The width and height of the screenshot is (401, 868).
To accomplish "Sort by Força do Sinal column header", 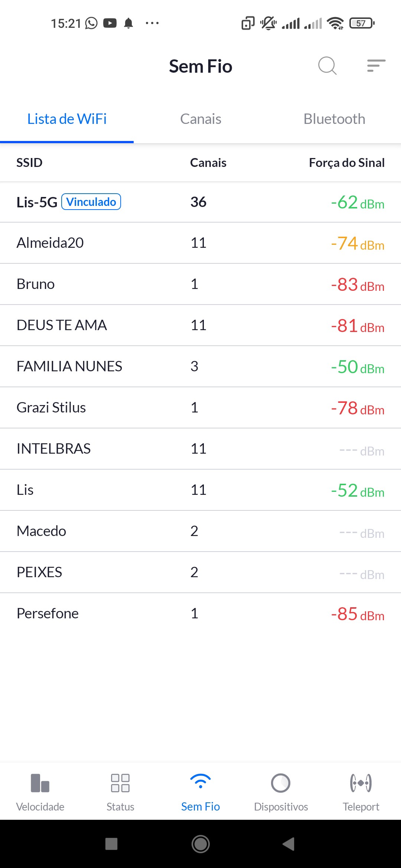I will point(346,162).
